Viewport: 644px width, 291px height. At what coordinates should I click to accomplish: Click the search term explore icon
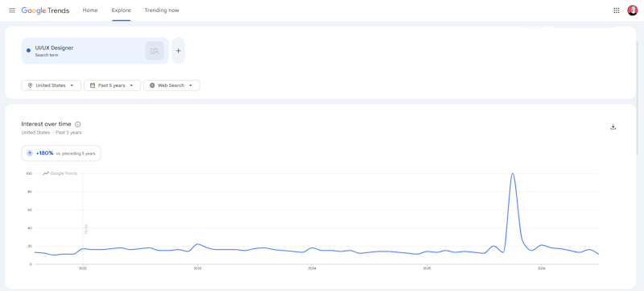(155, 51)
